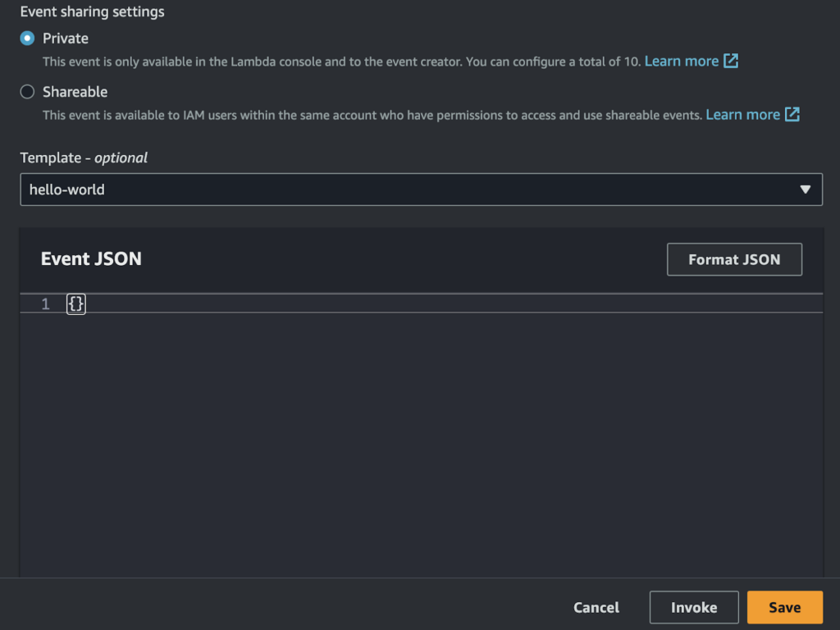
Task: Click the Template dropdown arrow
Action: point(805,189)
